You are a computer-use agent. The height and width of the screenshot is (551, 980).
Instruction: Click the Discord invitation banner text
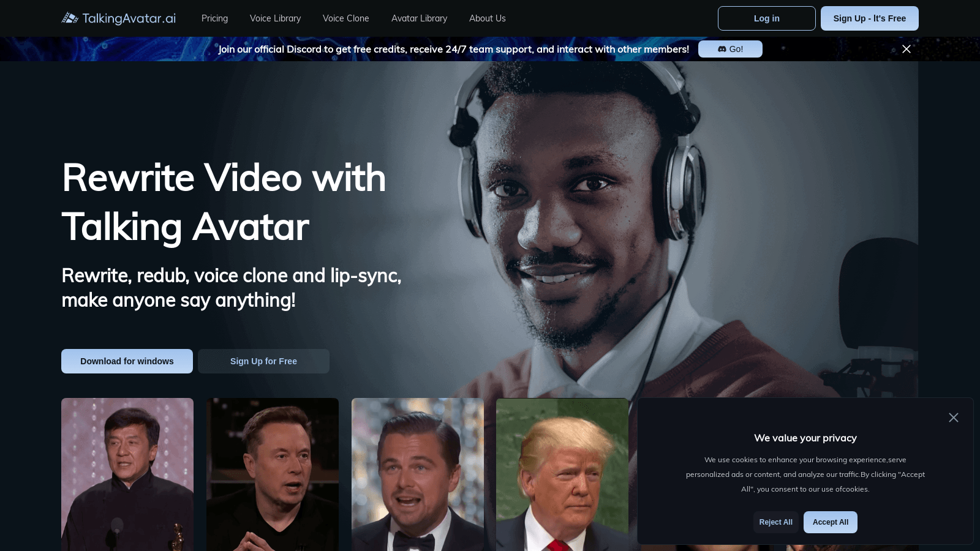pyautogui.click(x=453, y=49)
